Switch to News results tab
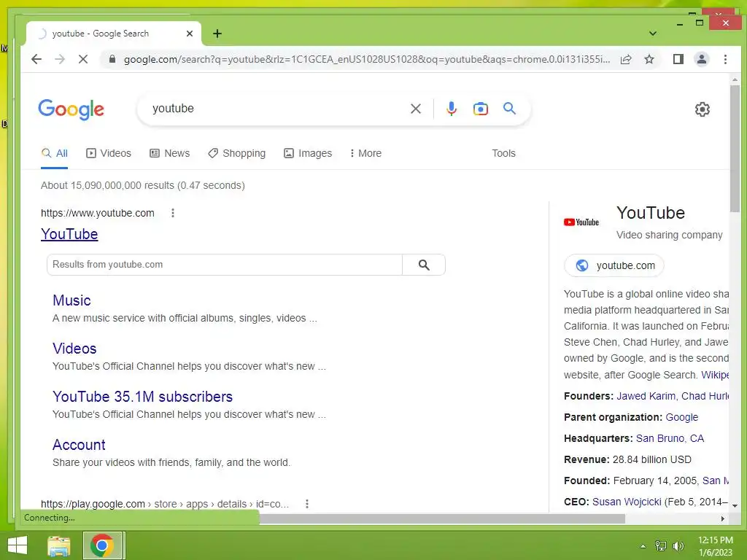The width and height of the screenshot is (747, 560). point(169,153)
